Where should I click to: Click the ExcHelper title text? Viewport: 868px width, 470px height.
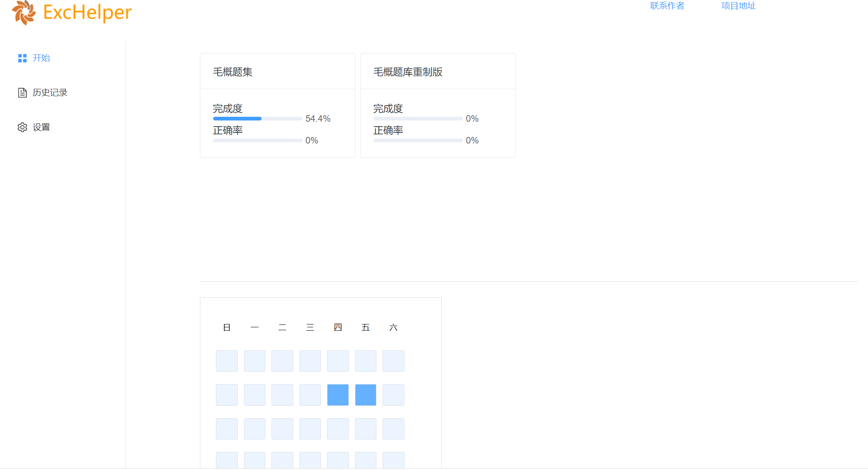[87, 12]
